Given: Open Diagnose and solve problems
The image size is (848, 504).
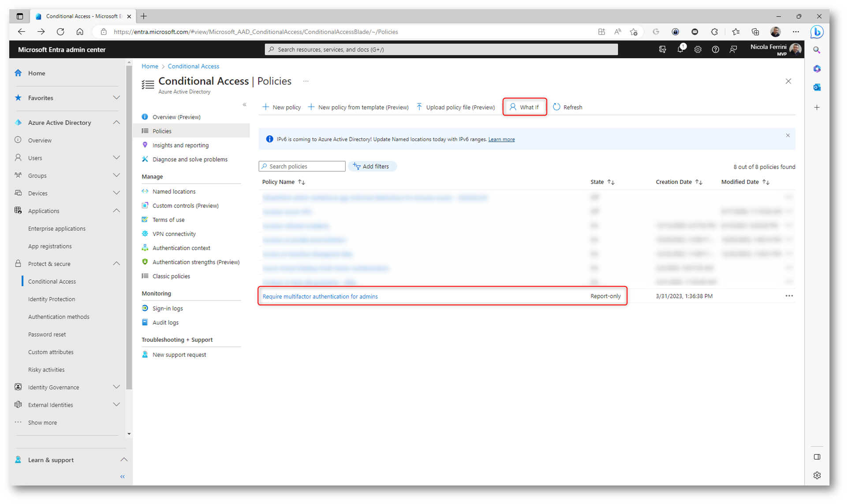Looking at the screenshot, I should pos(190,159).
